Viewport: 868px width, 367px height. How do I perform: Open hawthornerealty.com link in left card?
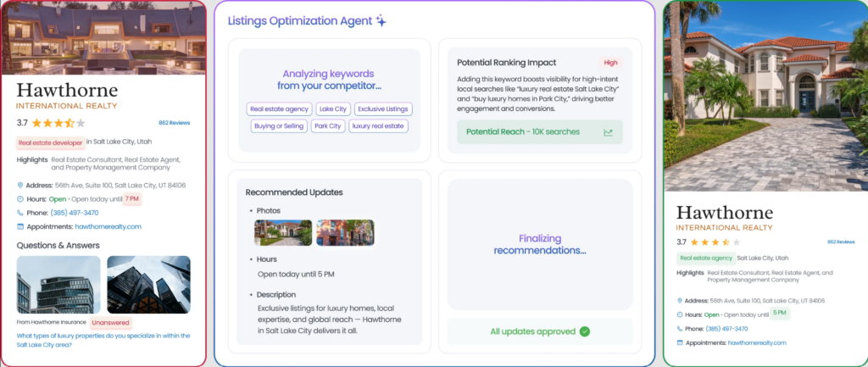(108, 226)
